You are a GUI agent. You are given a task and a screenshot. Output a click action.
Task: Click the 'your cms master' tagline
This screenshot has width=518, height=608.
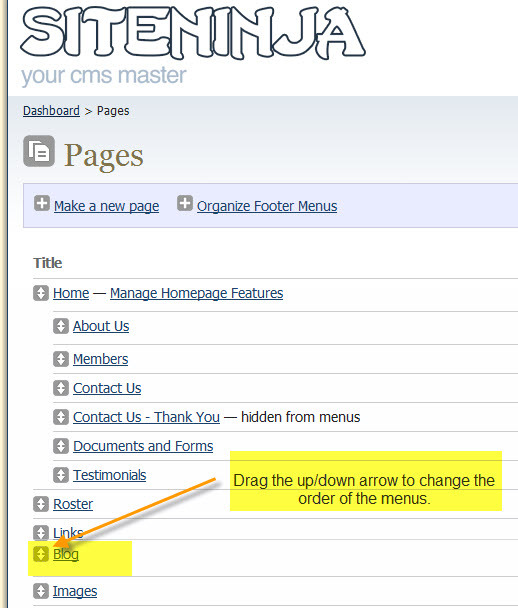pyautogui.click(x=104, y=76)
